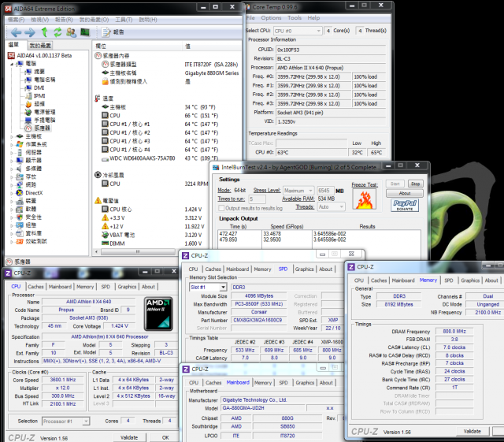Select the 多媒體 speaker icon in tree
Viewport: 504px width, 442px height.
click(20, 169)
